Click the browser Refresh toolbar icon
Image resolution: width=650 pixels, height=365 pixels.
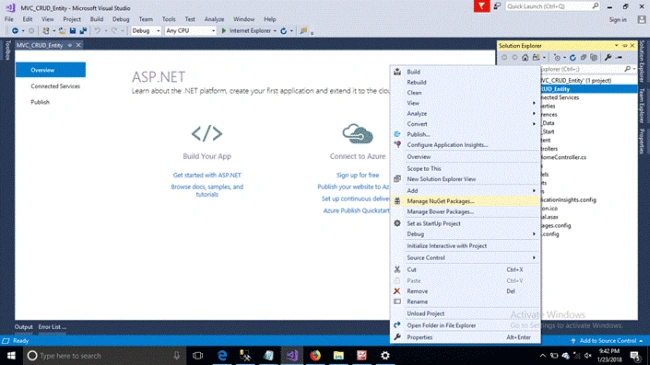coord(284,31)
